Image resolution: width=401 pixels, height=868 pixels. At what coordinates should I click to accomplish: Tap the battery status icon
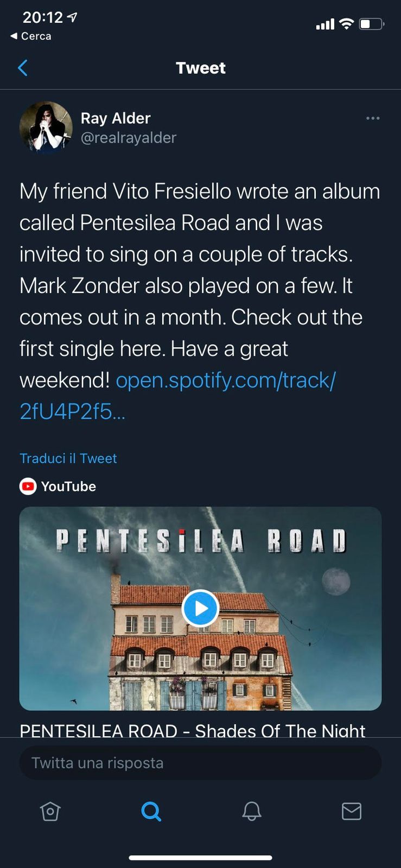[x=372, y=24]
